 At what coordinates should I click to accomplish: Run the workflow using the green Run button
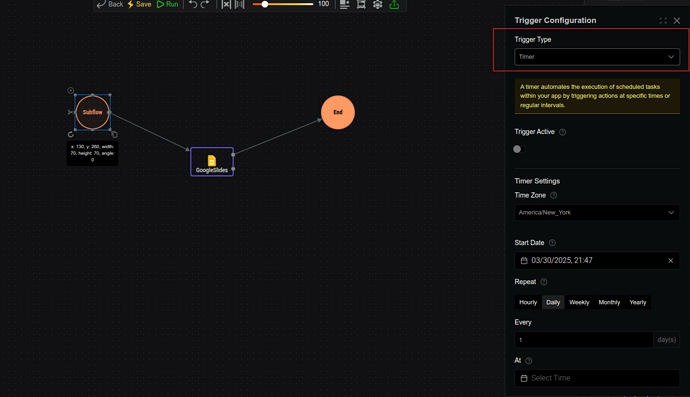(167, 4)
